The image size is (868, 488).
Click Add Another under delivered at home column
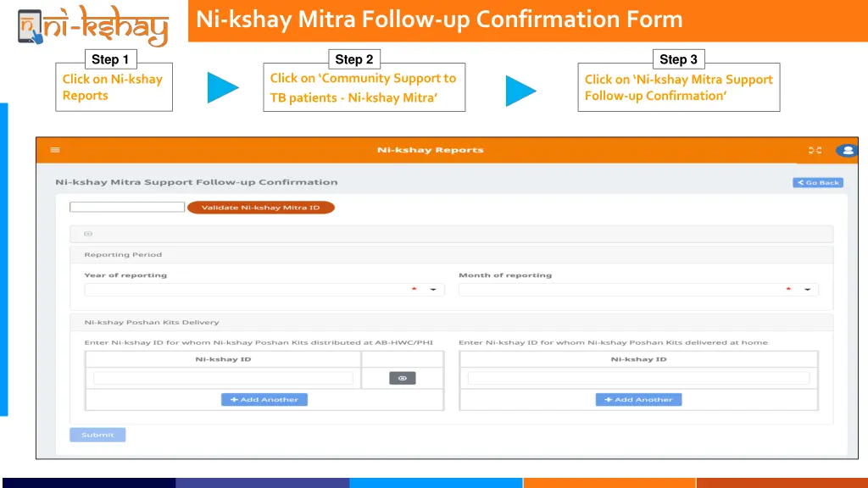click(x=638, y=399)
